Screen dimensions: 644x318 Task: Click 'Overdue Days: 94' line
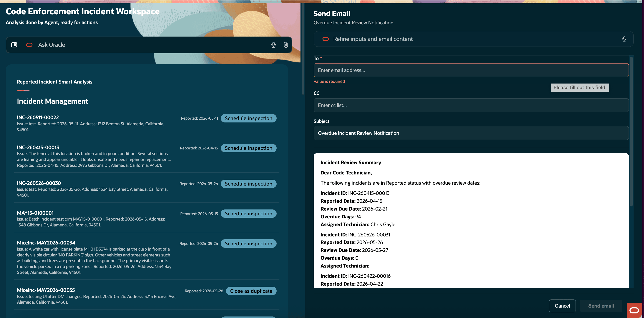click(340, 217)
